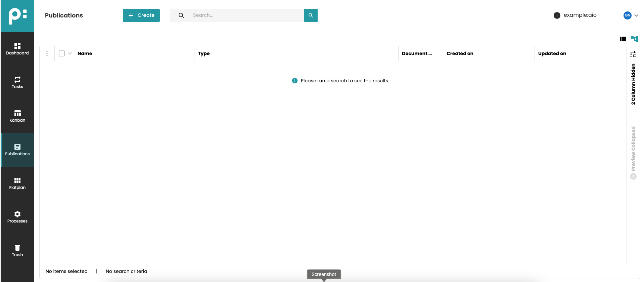Open column settings sliders icon
644x282 pixels.
click(633, 54)
